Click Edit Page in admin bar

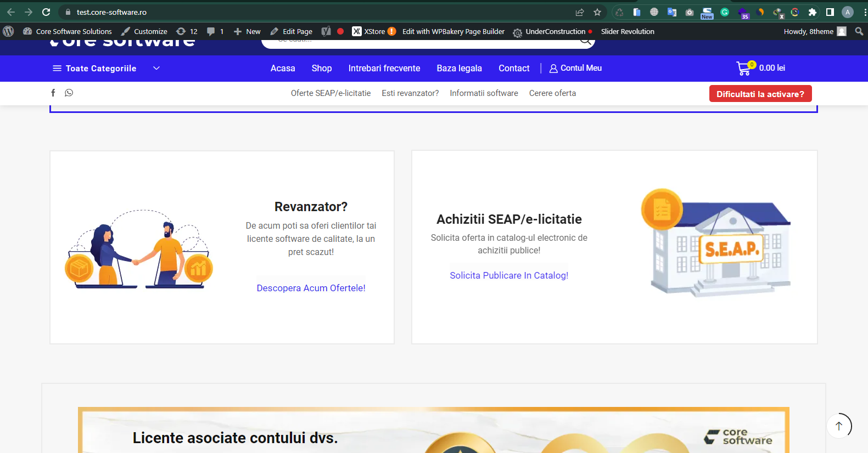[x=292, y=31]
